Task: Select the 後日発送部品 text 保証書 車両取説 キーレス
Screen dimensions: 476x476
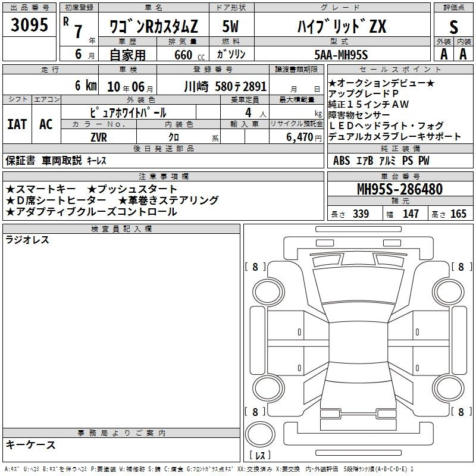Action: pyautogui.click(x=56, y=161)
